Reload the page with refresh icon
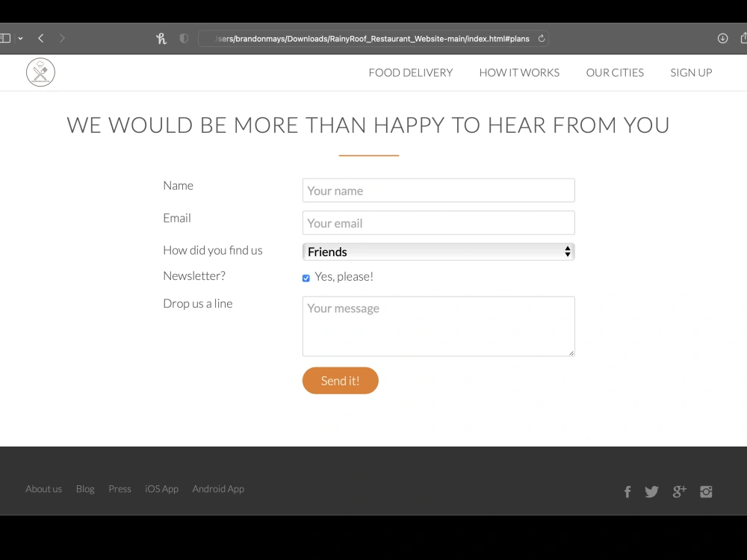The height and width of the screenshot is (560, 747). (x=541, y=39)
